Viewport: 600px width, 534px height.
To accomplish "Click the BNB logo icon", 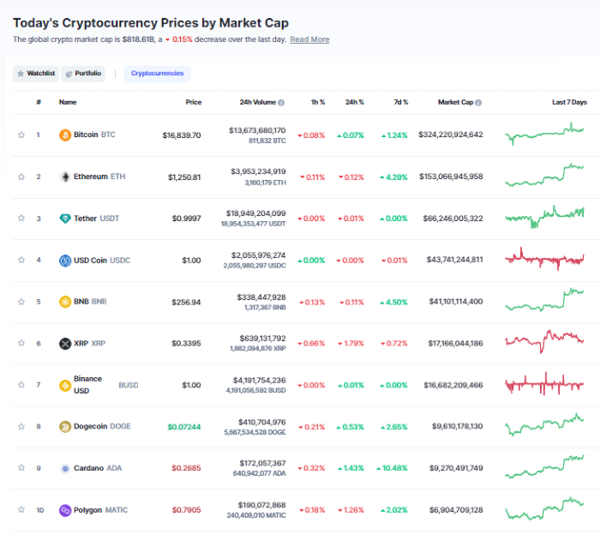I will click(65, 302).
